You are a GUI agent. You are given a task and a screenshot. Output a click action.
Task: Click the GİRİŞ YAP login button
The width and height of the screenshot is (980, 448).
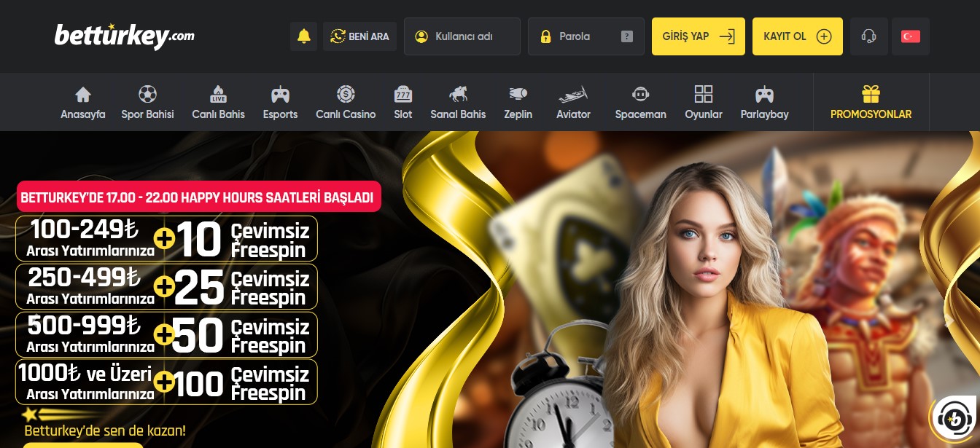point(699,36)
